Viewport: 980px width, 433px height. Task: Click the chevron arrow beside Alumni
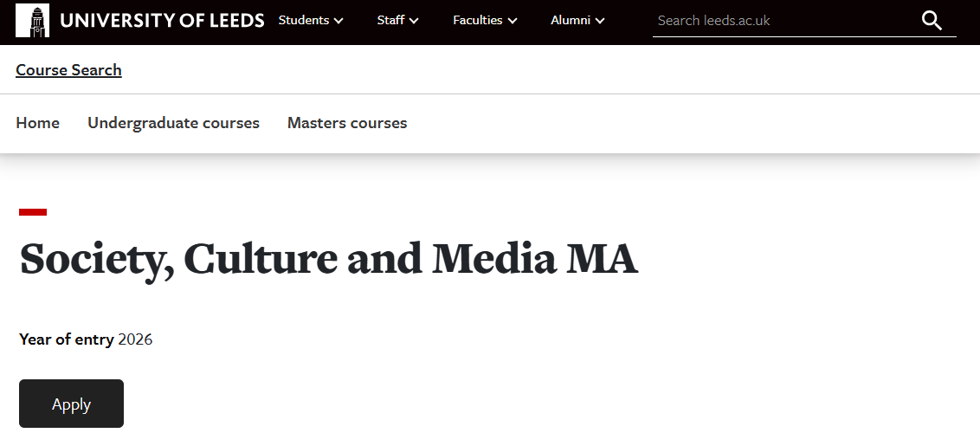click(x=600, y=21)
